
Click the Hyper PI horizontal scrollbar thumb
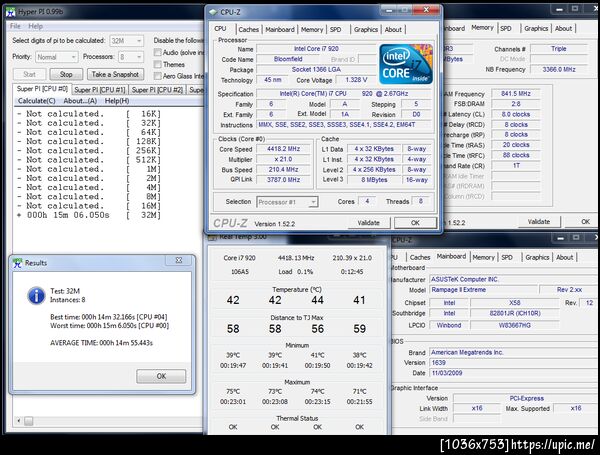[x=28, y=421]
